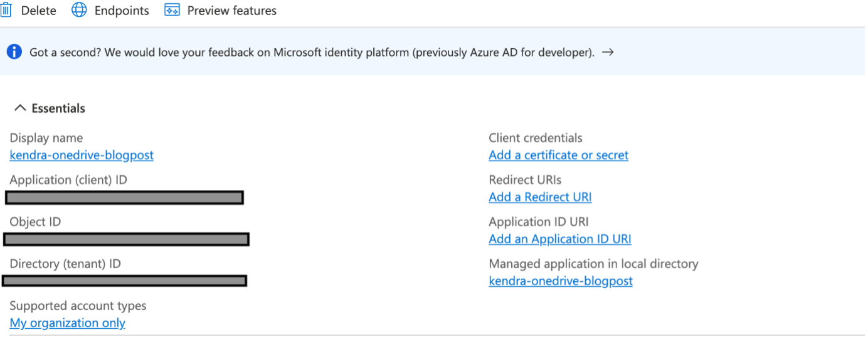Click the blue info icon in banner
This screenshot has height=342, width=868.
pyautogui.click(x=14, y=52)
